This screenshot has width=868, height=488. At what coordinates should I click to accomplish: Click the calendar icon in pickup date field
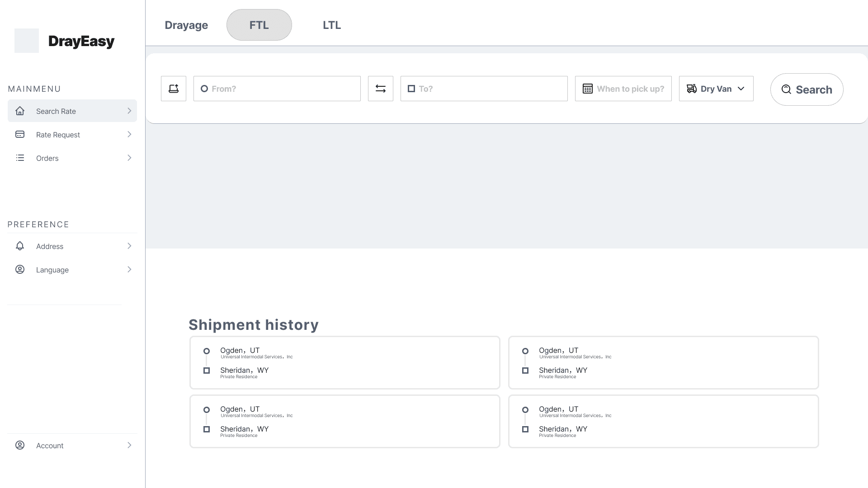(x=587, y=89)
